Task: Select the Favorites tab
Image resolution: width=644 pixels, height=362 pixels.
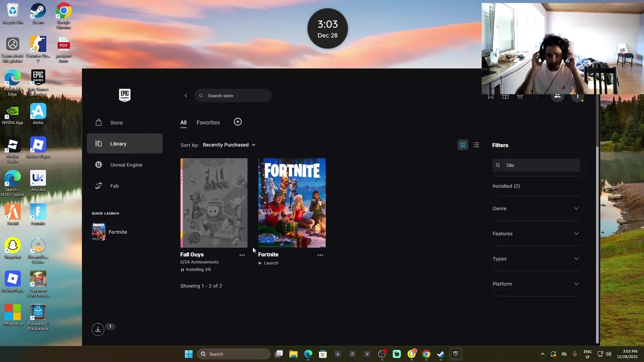Action: pyautogui.click(x=208, y=123)
